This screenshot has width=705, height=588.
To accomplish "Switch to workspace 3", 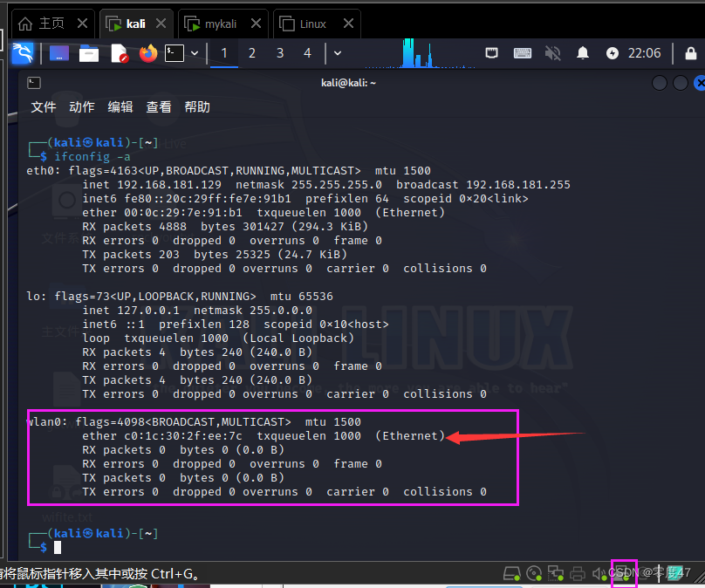I will (x=280, y=53).
